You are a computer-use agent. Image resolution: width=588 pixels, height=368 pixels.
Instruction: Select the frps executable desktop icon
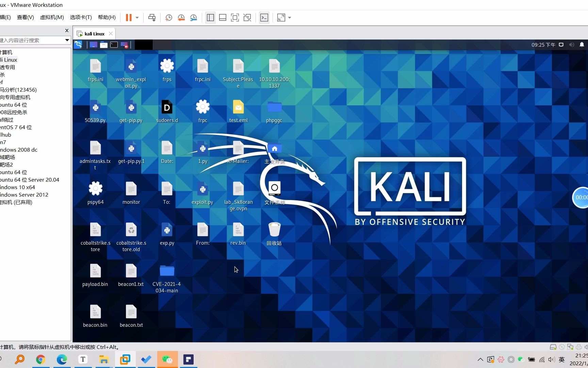click(x=167, y=70)
